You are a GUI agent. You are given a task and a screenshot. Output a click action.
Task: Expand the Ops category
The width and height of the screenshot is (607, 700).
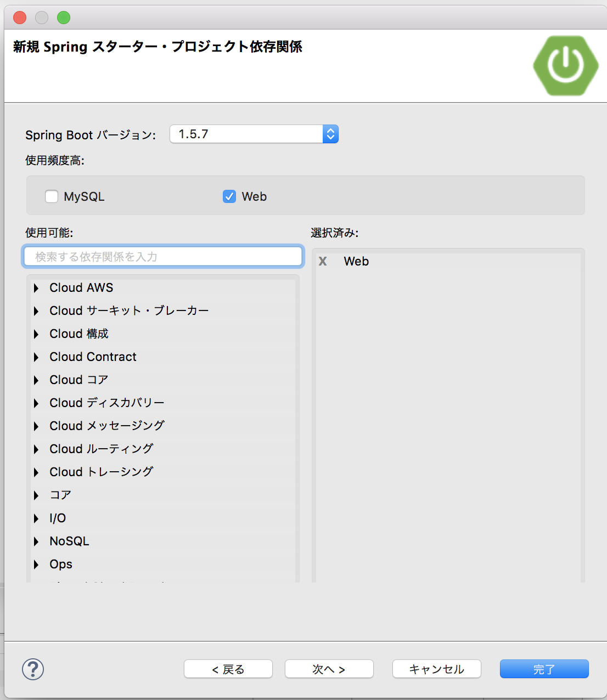tap(36, 564)
